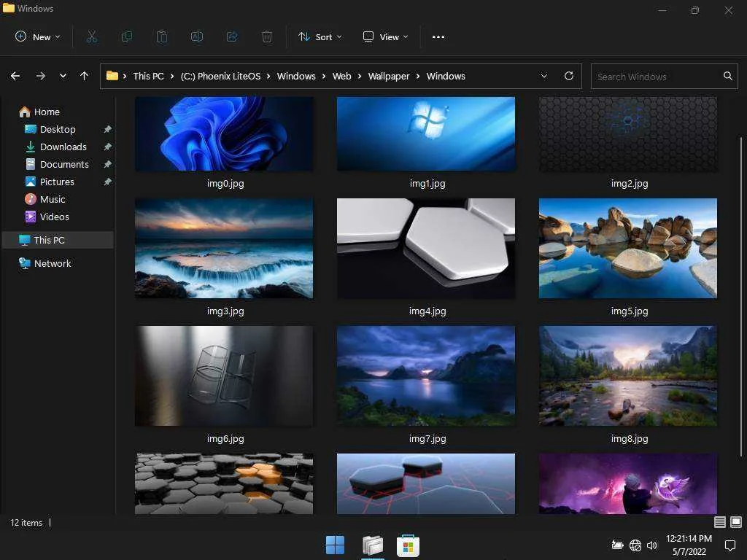Screen dimensions: 747x560
Task: Select This PC in navigation pane
Action: point(58,240)
